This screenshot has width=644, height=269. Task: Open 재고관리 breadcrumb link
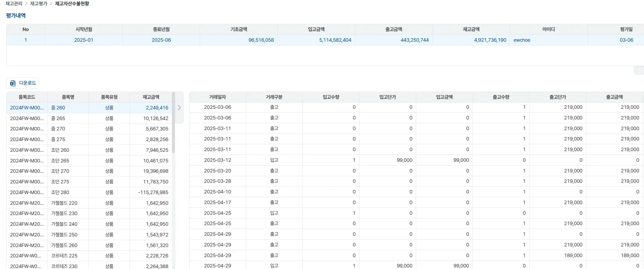tap(14, 4)
